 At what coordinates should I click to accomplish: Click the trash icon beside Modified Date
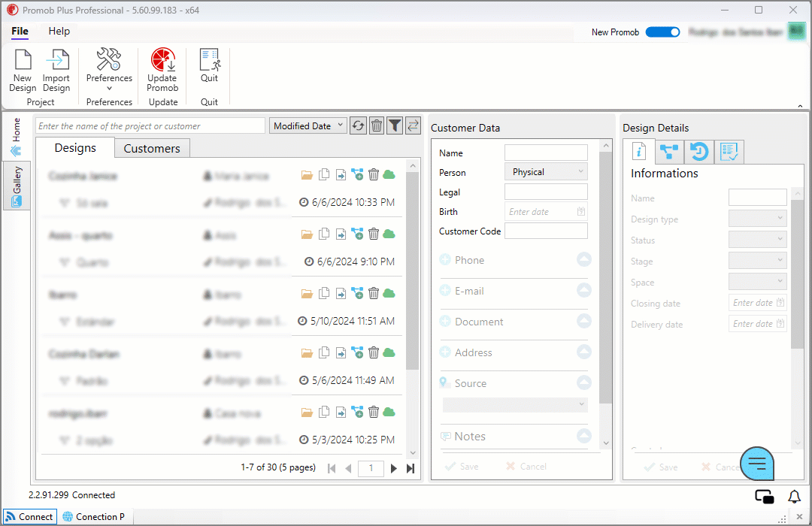[x=377, y=125]
